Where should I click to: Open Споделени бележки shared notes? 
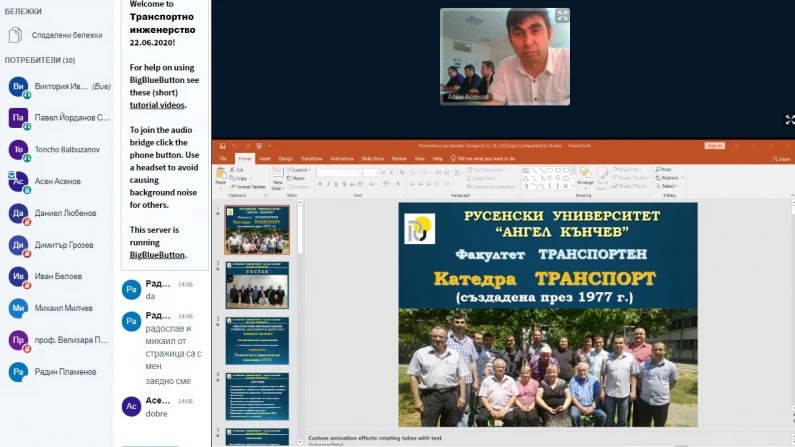57,35
